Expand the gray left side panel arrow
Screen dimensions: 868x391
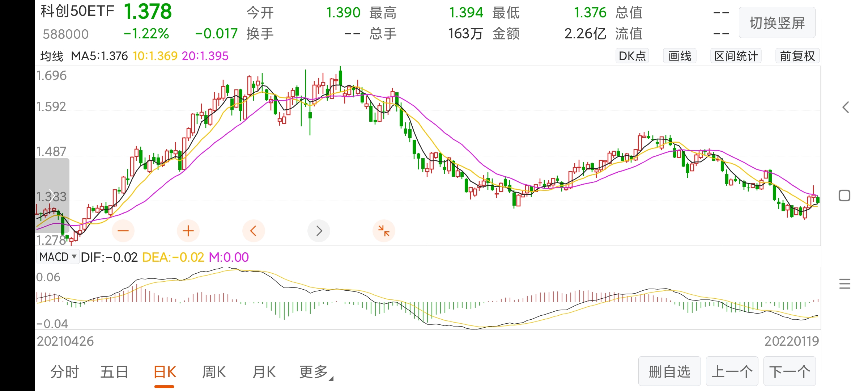pyautogui.click(x=52, y=195)
